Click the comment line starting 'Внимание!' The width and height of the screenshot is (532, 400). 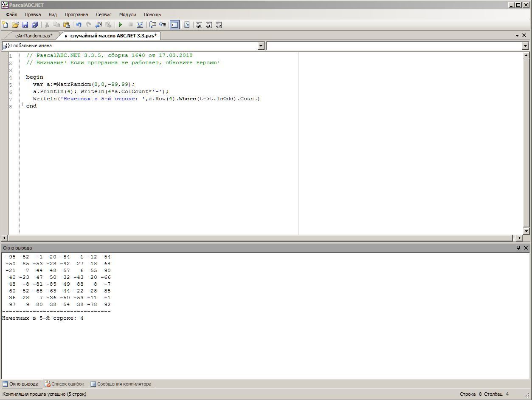[123, 62]
